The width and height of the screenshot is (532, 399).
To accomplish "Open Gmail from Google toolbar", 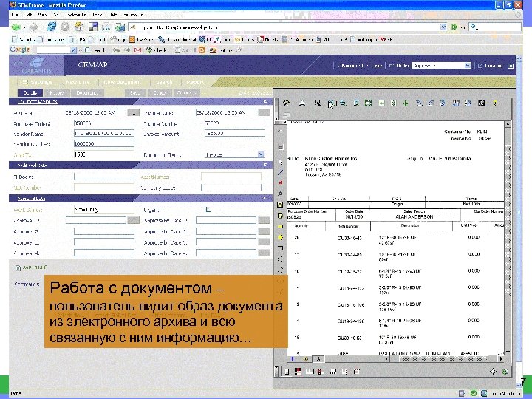I will point(137,50).
